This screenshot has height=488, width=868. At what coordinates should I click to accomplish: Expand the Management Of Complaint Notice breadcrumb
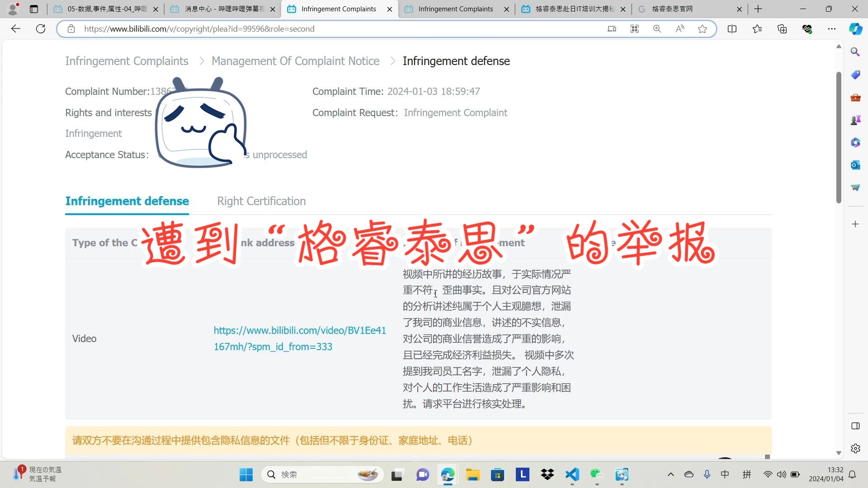296,61
